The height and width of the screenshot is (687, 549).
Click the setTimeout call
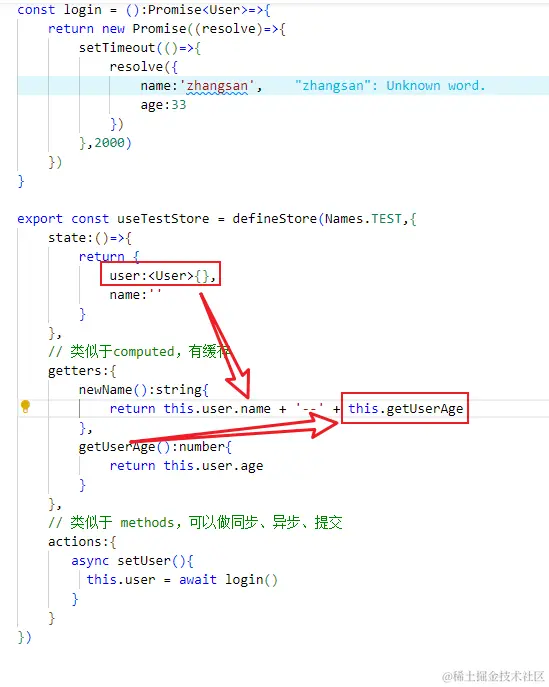[117, 47]
